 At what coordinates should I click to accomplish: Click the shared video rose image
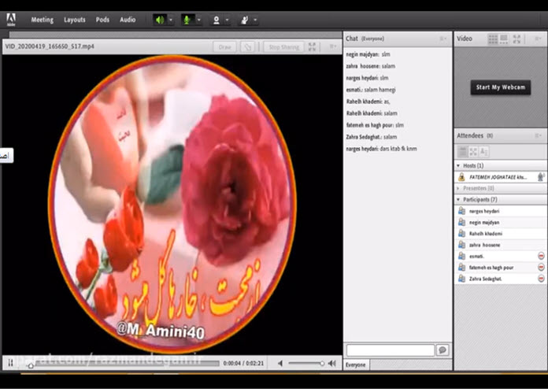(172, 205)
